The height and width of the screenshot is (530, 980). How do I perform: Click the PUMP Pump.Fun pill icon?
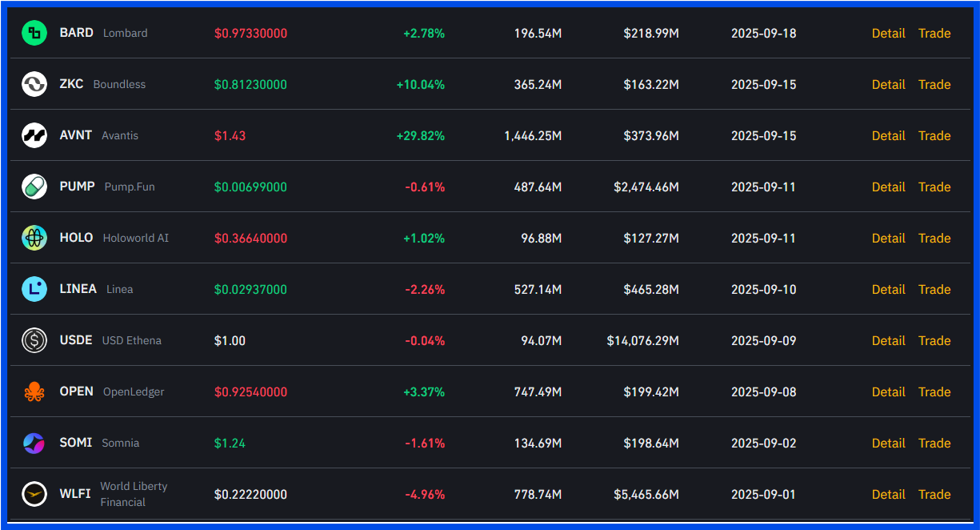point(34,187)
